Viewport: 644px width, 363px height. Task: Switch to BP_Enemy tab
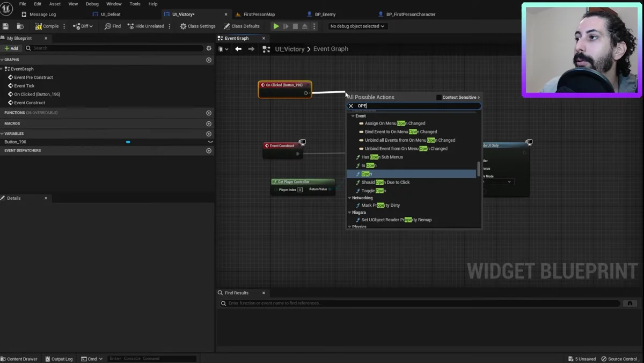pyautogui.click(x=325, y=14)
